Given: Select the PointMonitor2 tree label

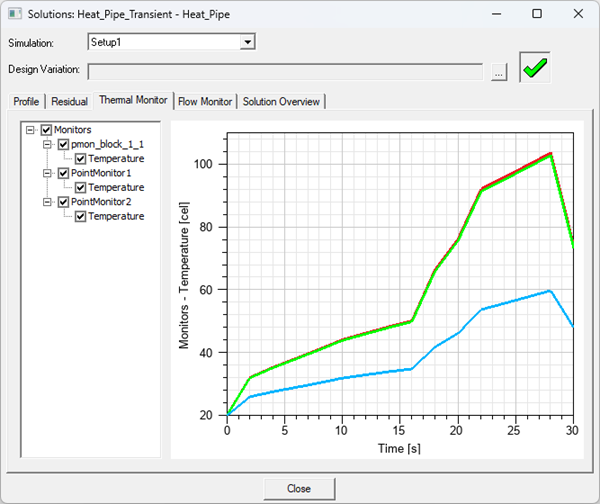Looking at the screenshot, I should 101,202.
